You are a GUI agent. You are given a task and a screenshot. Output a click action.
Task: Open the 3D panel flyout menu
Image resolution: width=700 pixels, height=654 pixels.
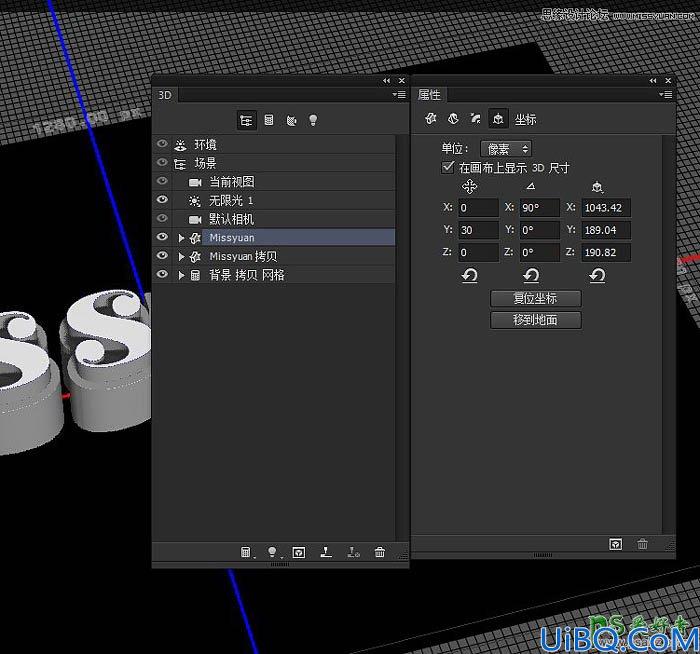pyautogui.click(x=399, y=95)
